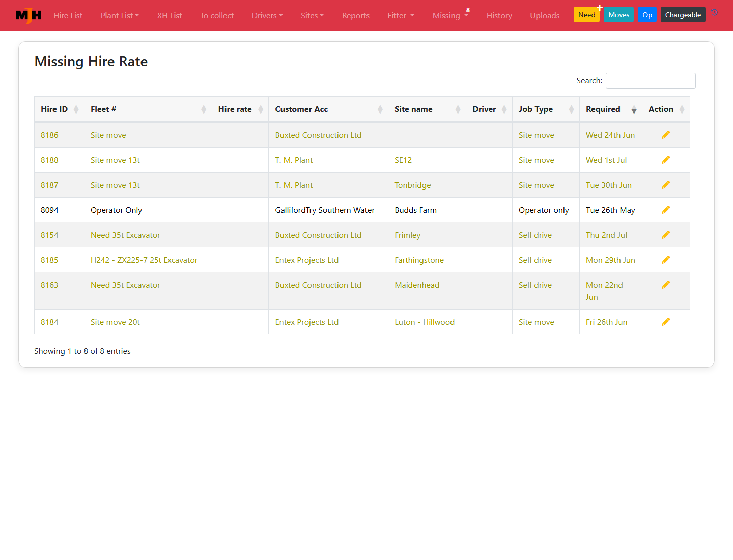Click Site move 20t fleet link

115,322
